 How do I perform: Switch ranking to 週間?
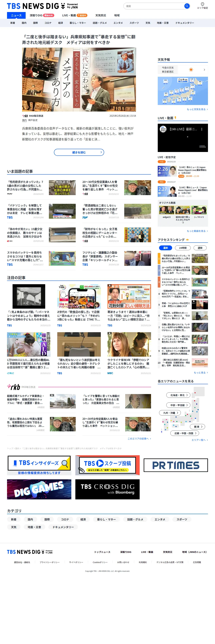(x=200, y=248)
